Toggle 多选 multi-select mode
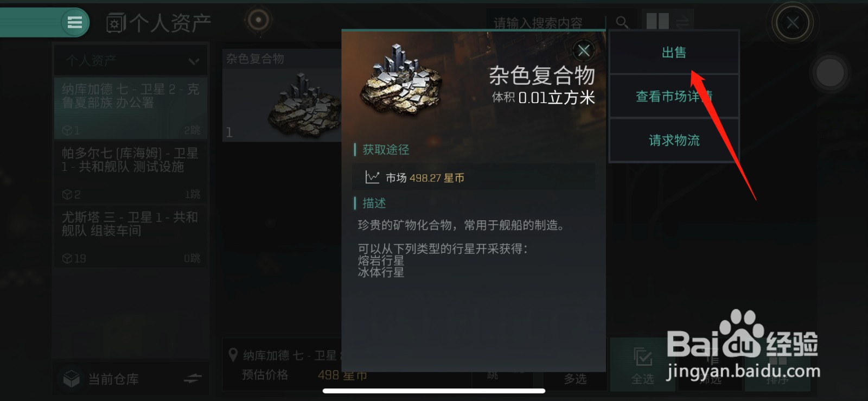The width and height of the screenshot is (868, 401). pos(575,379)
